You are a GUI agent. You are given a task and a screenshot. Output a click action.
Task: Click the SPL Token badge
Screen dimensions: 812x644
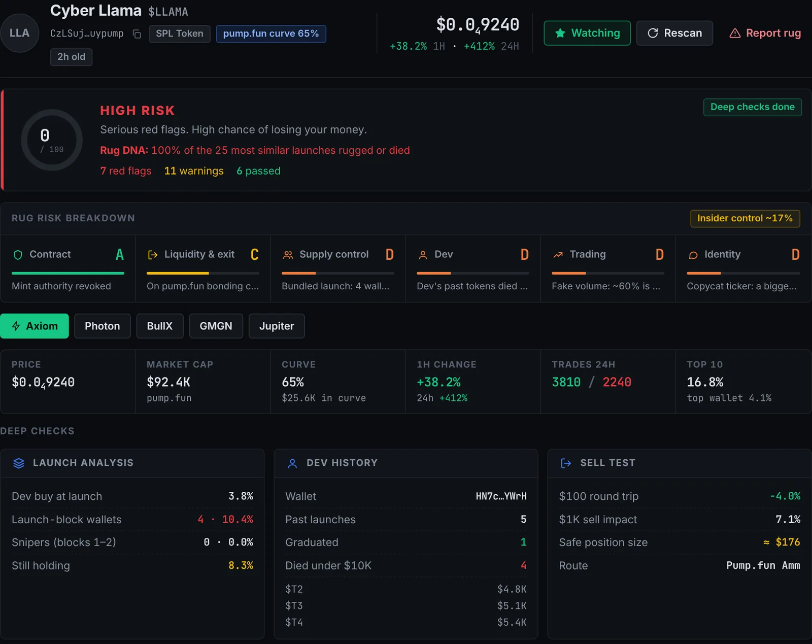(180, 33)
